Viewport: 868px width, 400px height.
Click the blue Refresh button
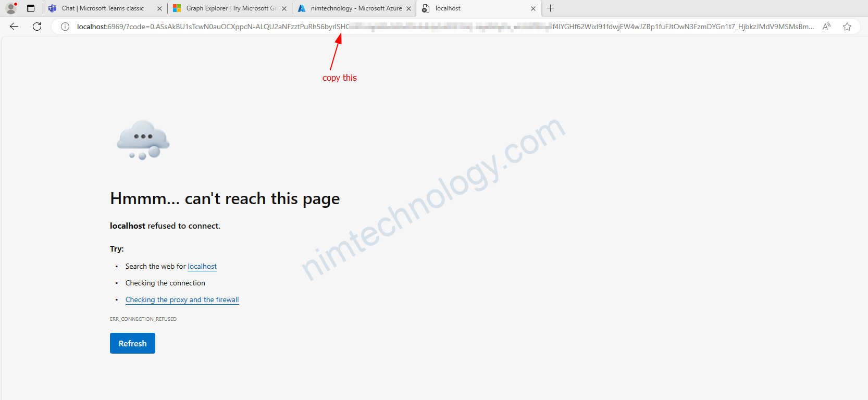(x=132, y=343)
